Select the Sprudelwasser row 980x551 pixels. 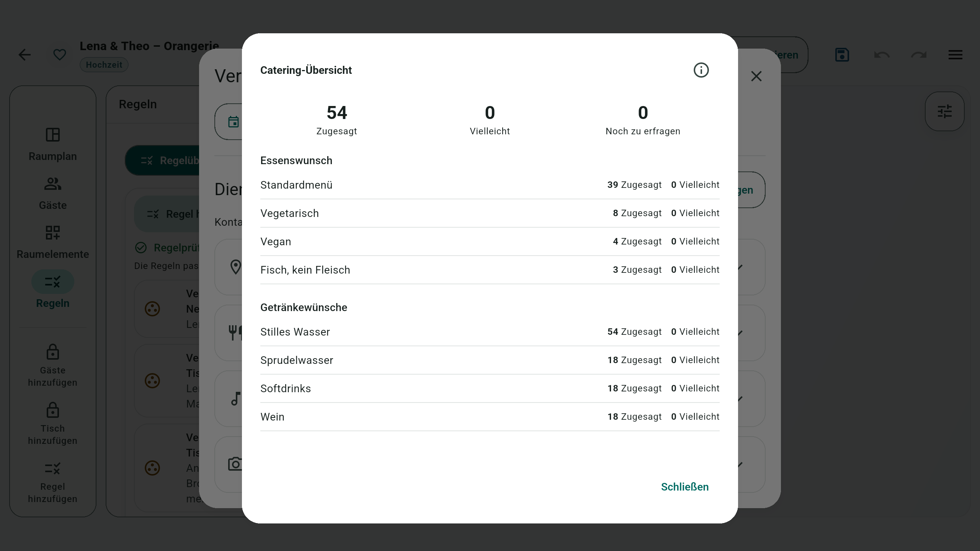click(490, 360)
